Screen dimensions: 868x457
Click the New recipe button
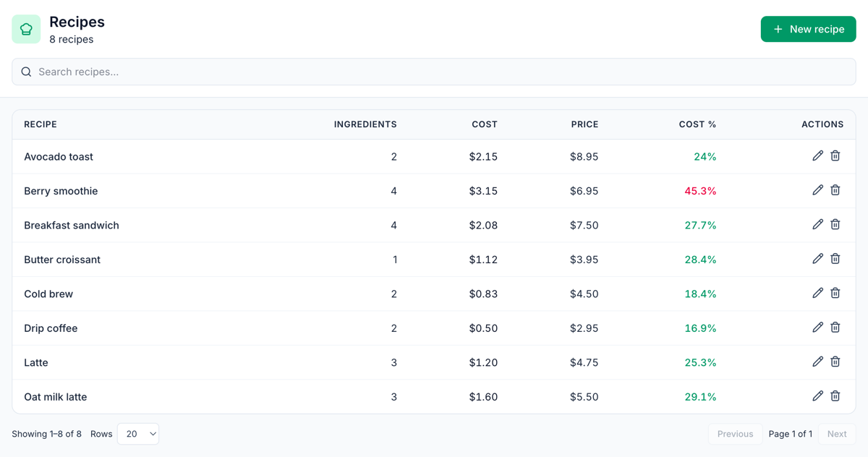pyautogui.click(x=808, y=29)
